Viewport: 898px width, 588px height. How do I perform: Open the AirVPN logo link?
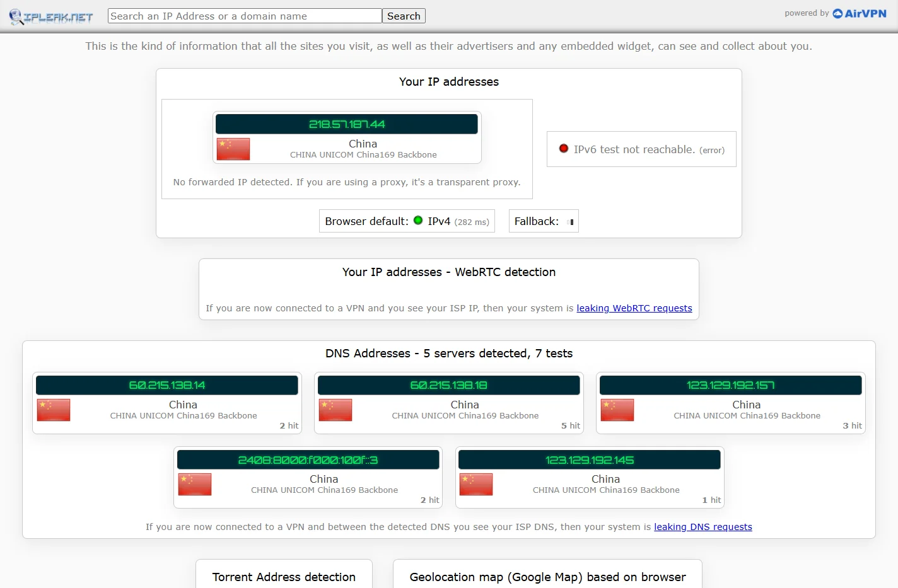[x=860, y=13]
